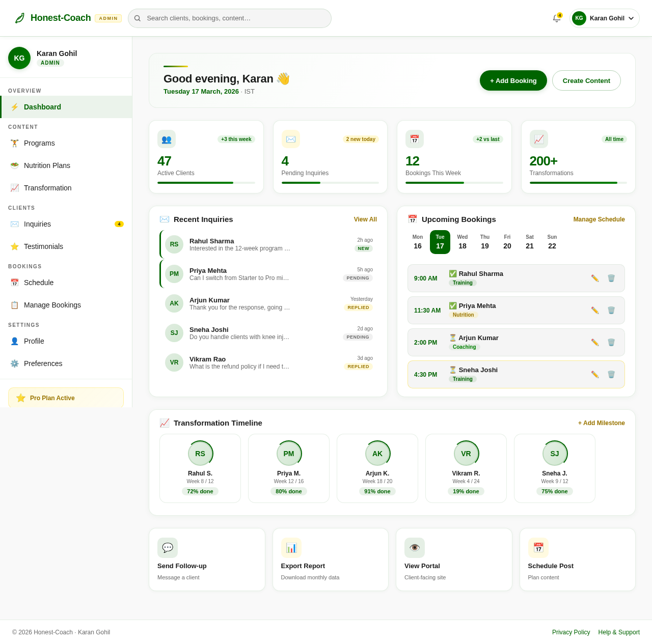This screenshot has width=652, height=644.
Task: Select Wednesday 18 in Upcoming Bookings
Action: tap(462, 240)
